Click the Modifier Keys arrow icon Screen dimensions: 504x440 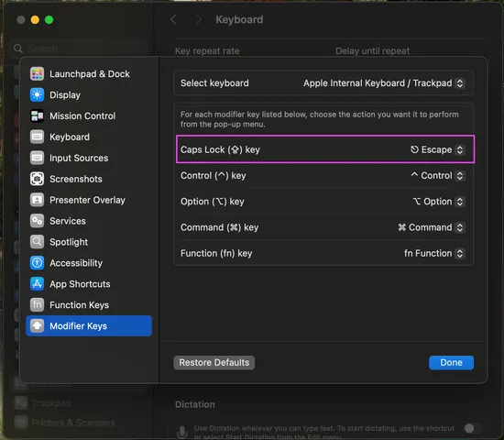tap(37, 325)
